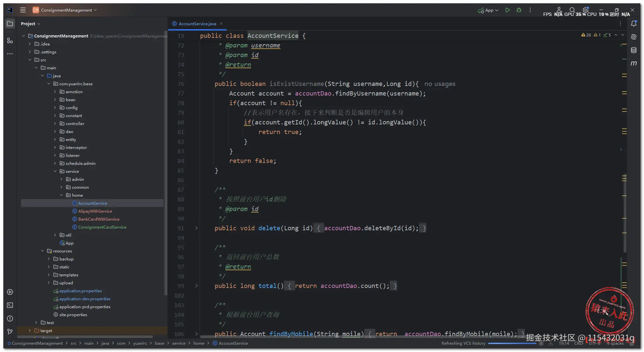
Task: Expand the folded findByMobile method
Action: (x=196, y=334)
